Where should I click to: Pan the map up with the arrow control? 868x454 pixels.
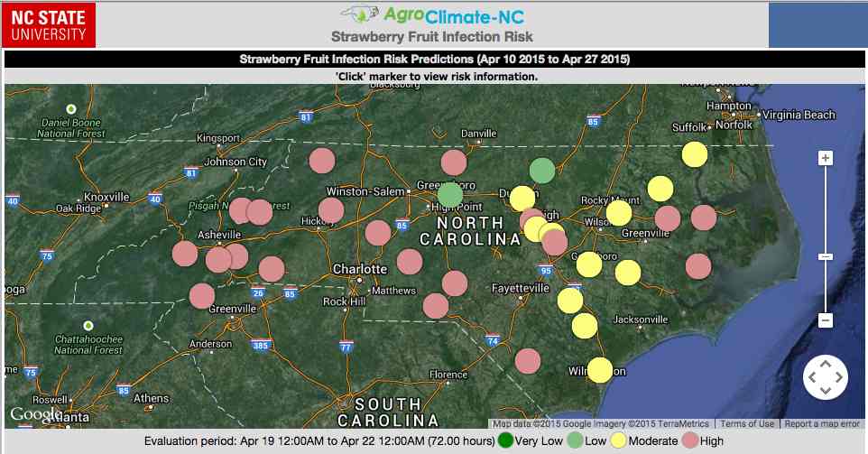pyautogui.click(x=826, y=365)
